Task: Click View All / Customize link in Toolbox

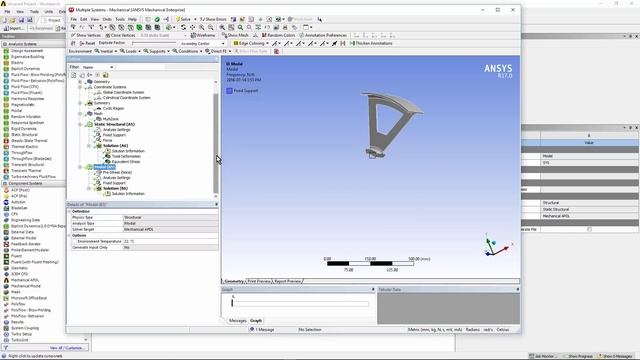Action: (66, 348)
